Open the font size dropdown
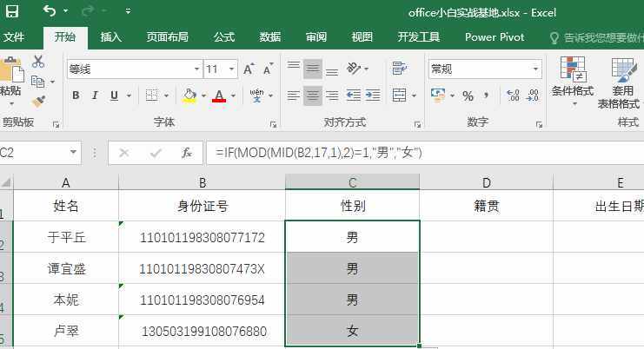 pyautogui.click(x=232, y=69)
